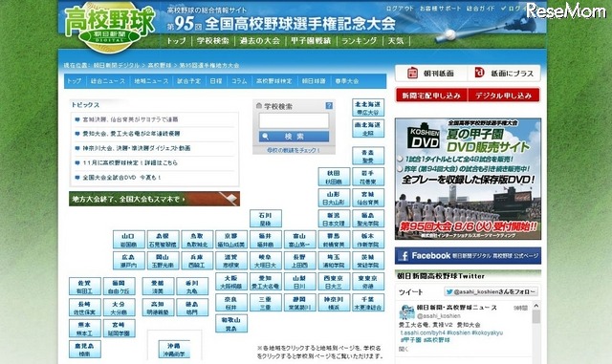Click the 北北海道 region tile
Viewport: 612px width, 364px height.
click(x=368, y=107)
